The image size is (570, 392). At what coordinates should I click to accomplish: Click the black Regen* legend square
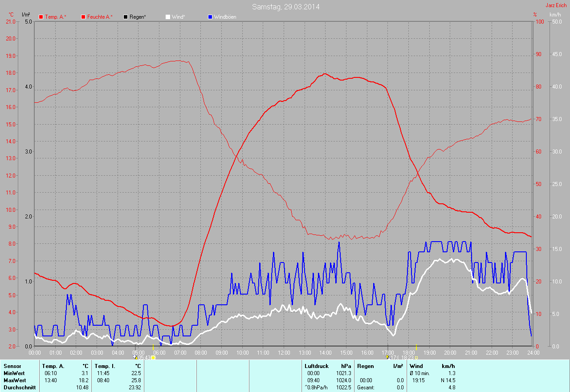point(126,17)
